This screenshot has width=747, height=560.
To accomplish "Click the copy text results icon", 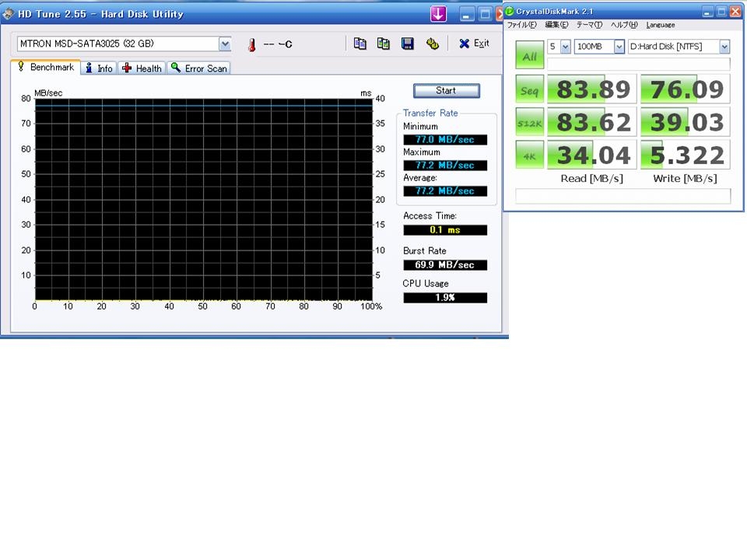I will click(359, 44).
